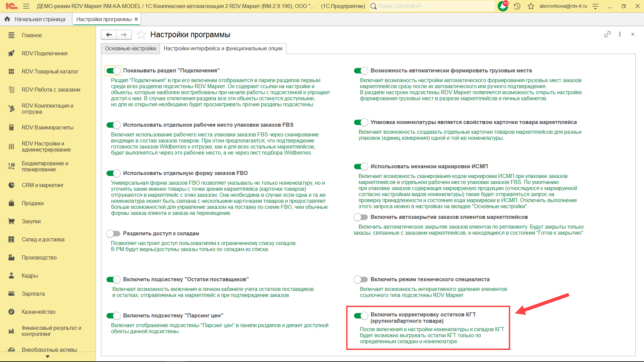The width and height of the screenshot is (644, 362).
Task: Open the history clock icon
Action: 517,6
